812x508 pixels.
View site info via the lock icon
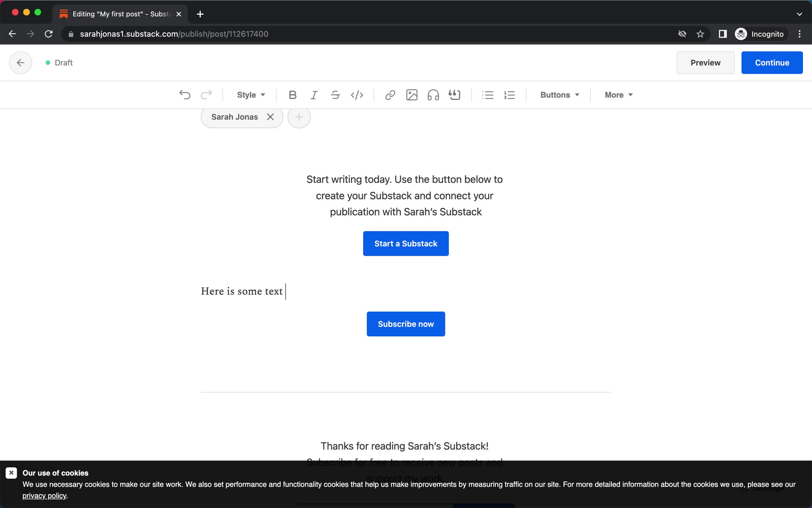coord(71,34)
